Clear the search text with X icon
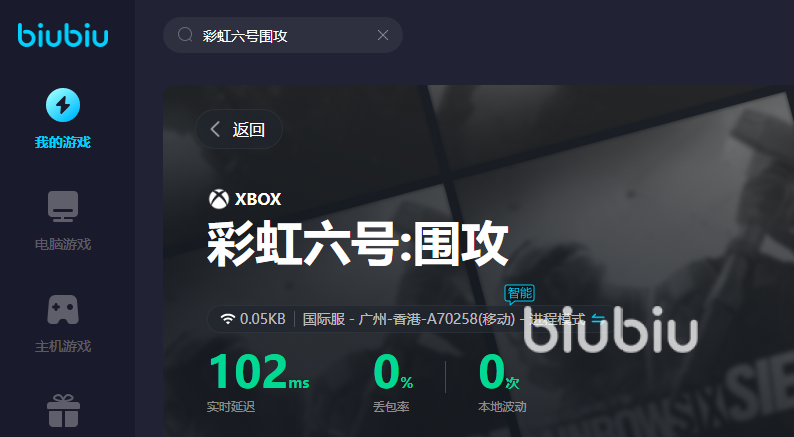Screen dimensions: 794x437 (x=383, y=35)
